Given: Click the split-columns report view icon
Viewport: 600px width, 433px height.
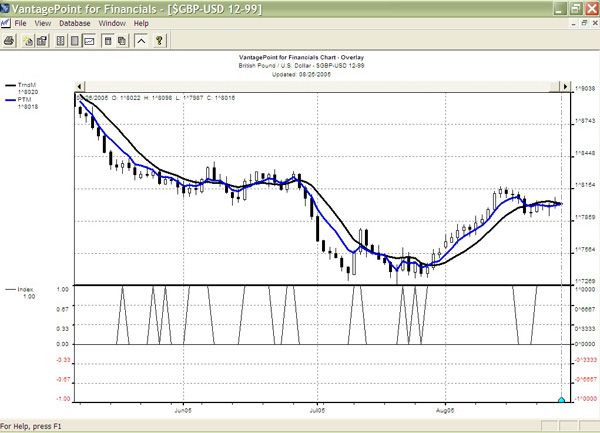Looking at the screenshot, I should tap(60, 41).
